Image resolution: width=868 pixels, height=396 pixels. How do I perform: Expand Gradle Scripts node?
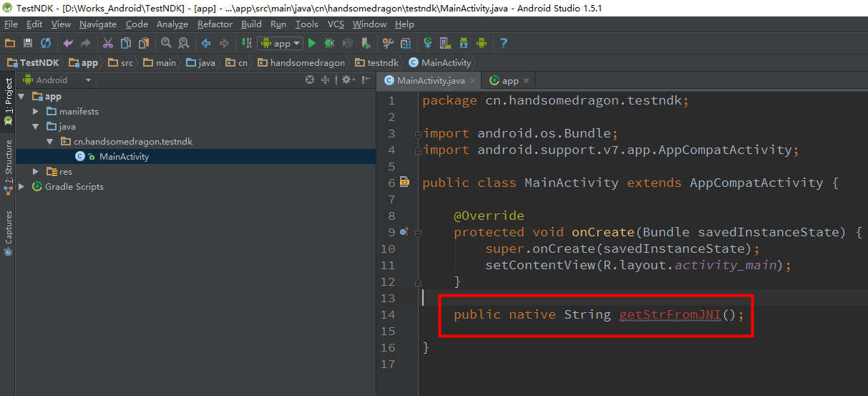tap(21, 187)
